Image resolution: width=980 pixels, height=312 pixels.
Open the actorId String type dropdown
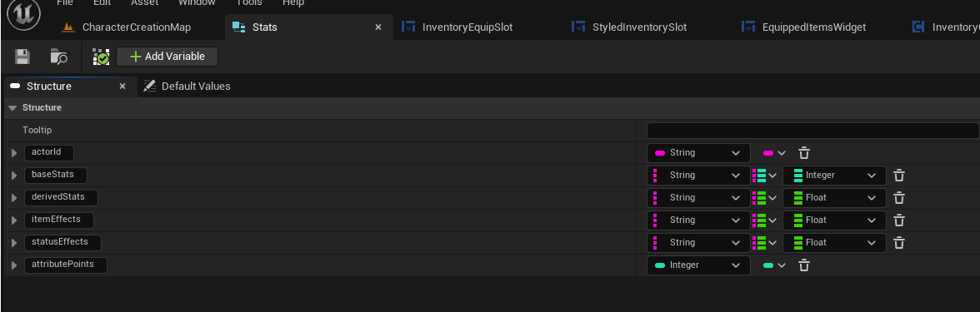(x=698, y=153)
